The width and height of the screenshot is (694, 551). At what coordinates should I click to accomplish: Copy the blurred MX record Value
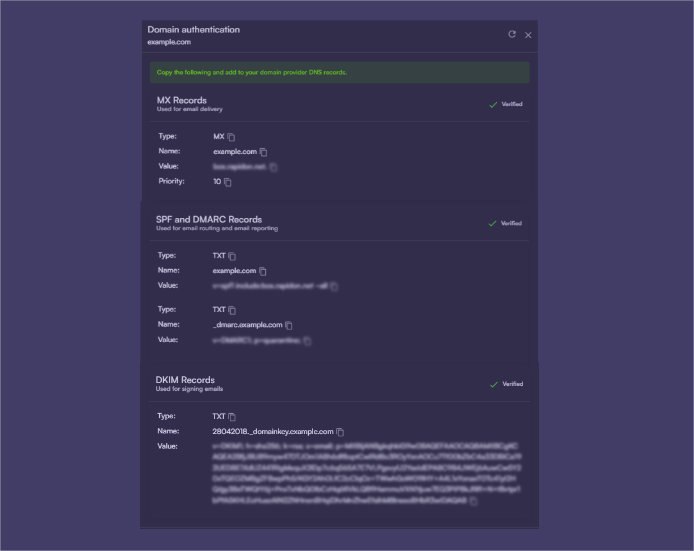pos(273,167)
